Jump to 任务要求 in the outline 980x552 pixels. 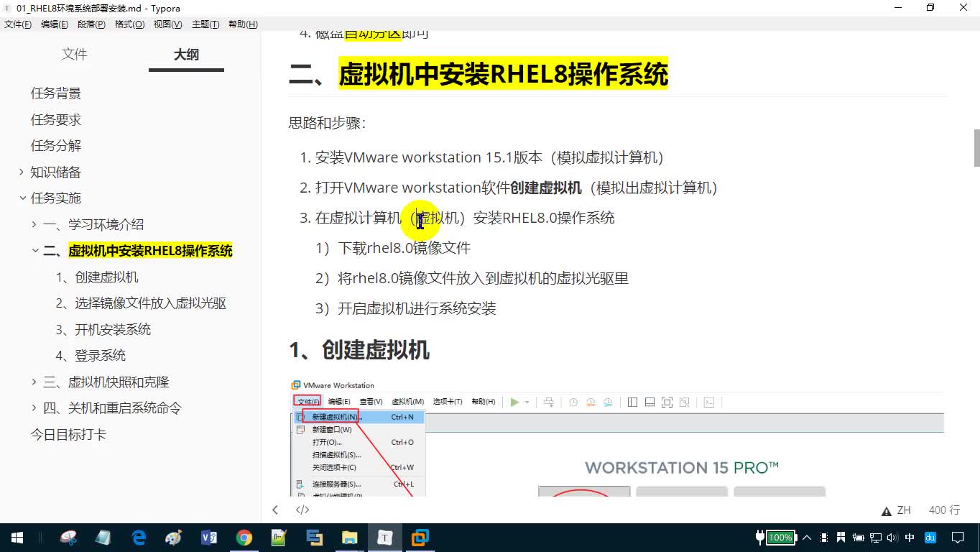[56, 119]
